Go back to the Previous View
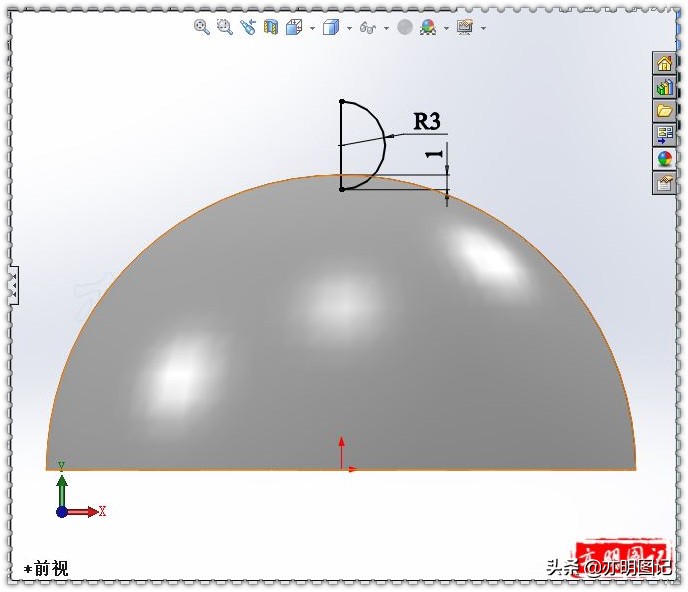688x592 pixels. click(x=248, y=27)
